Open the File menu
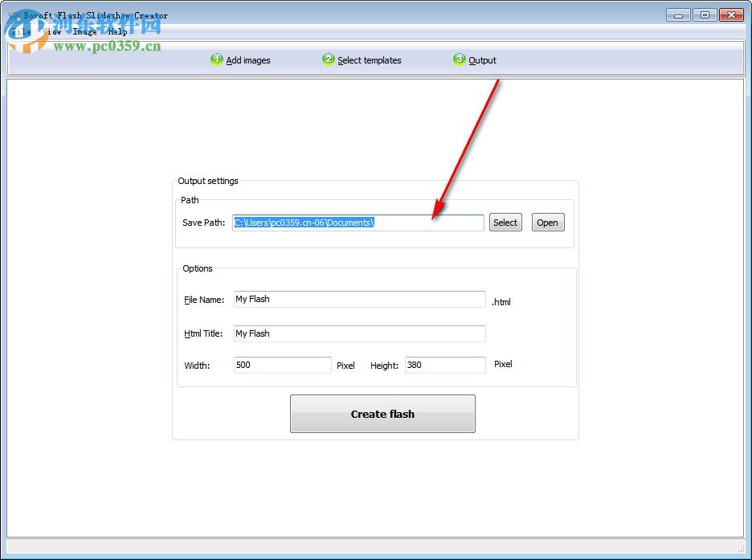 (x=20, y=31)
